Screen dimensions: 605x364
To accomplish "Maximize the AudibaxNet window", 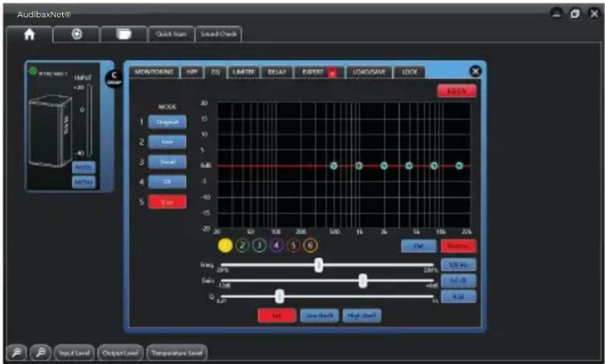I will [575, 14].
